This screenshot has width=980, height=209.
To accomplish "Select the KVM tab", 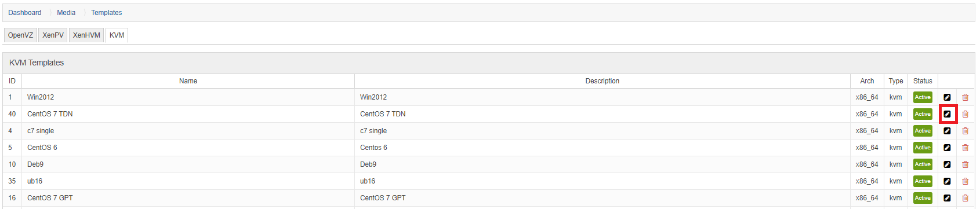I will point(117,35).
